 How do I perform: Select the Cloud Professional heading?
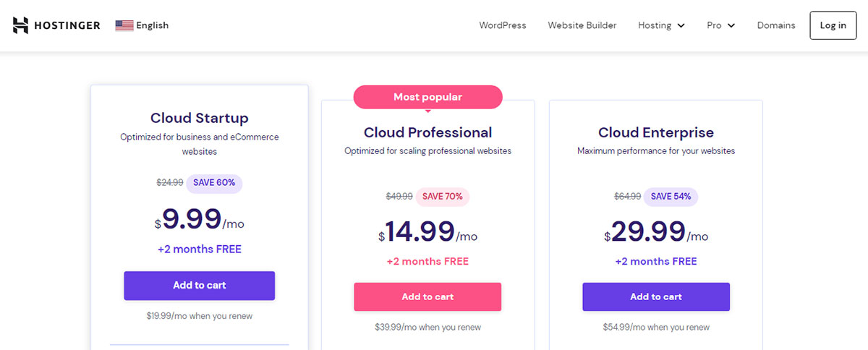[x=427, y=132]
